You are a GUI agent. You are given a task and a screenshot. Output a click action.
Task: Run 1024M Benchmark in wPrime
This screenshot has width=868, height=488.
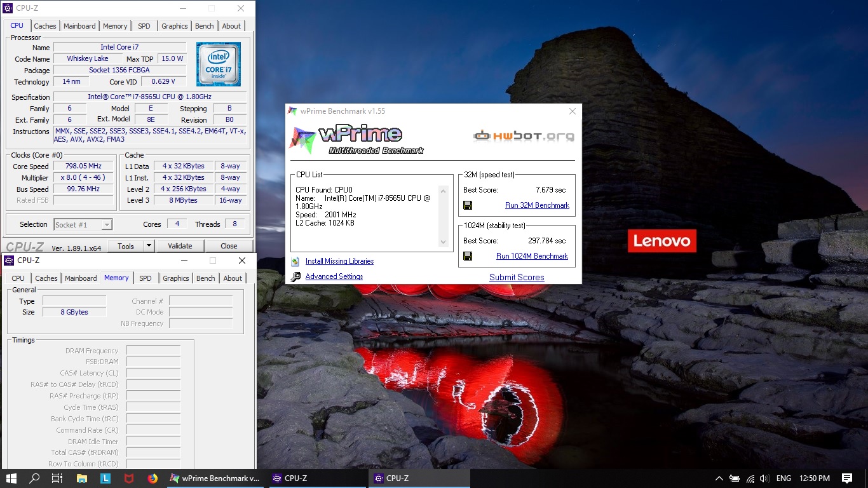click(532, 256)
